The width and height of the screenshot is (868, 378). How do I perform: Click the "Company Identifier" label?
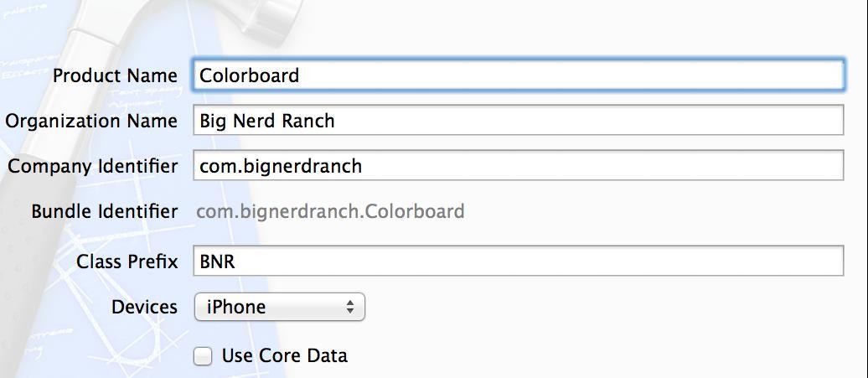pyautogui.click(x=93, y=166)
